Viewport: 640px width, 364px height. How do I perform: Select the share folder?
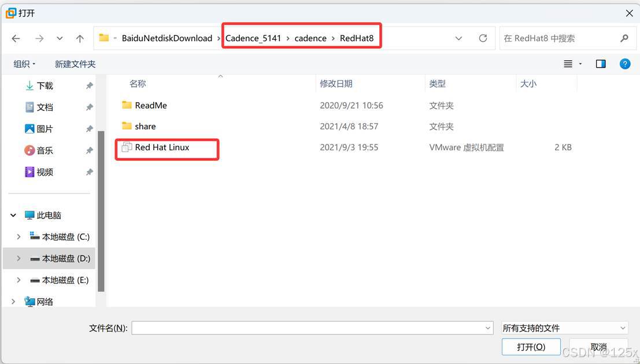[145, 127]
